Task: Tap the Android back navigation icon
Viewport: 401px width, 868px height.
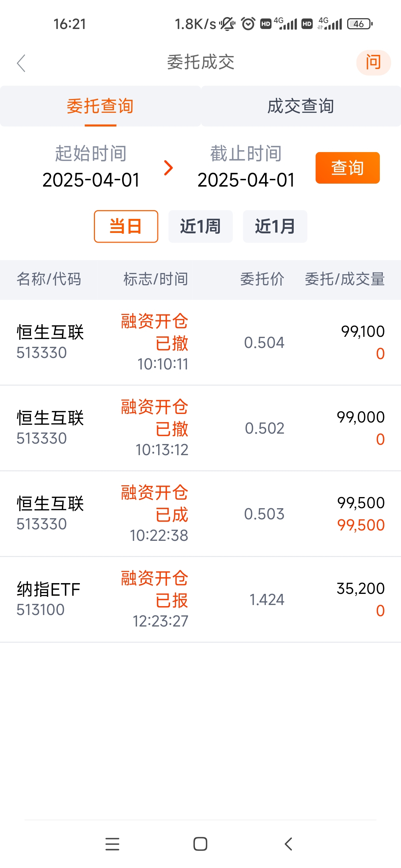Action: pos(288,844)
